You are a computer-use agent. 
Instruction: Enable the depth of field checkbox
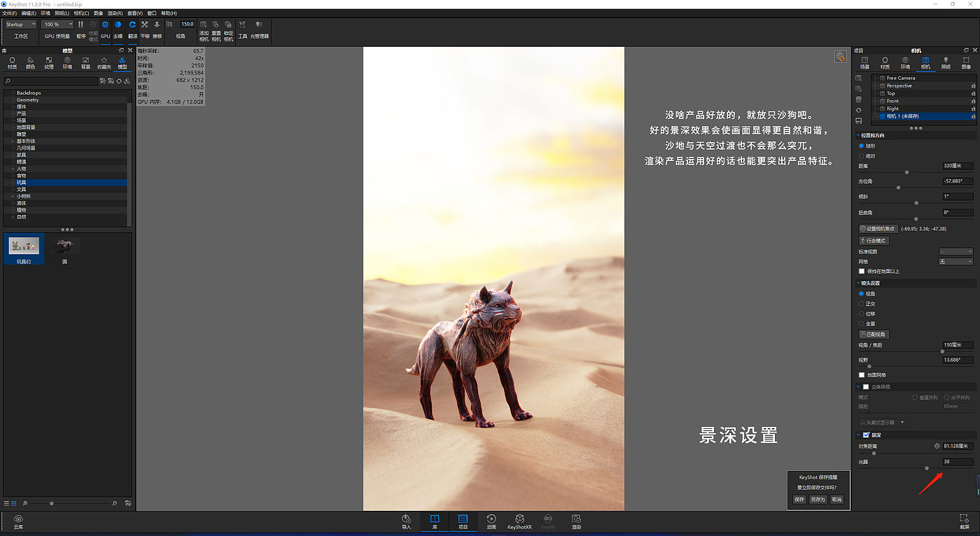coord(867,435)
